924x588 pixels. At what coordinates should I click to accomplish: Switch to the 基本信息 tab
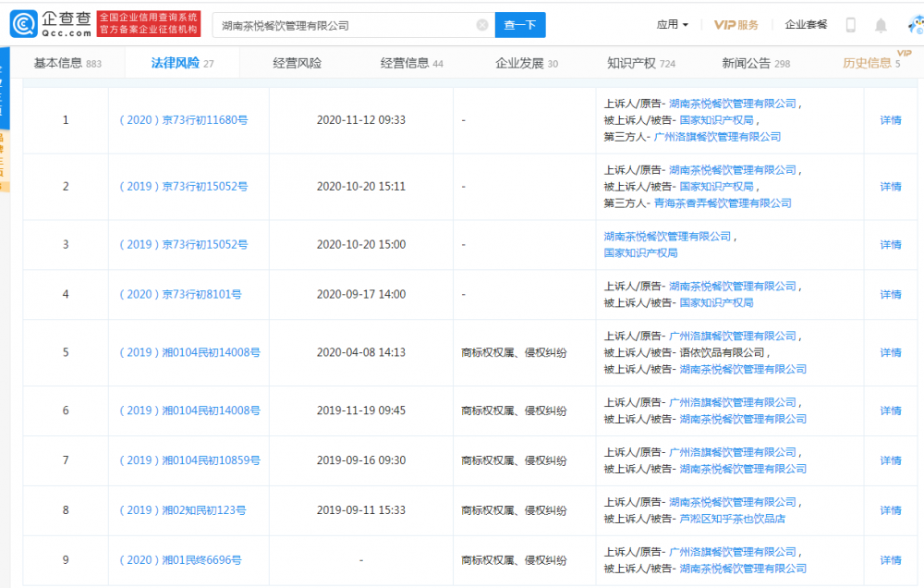pos(67,63)
